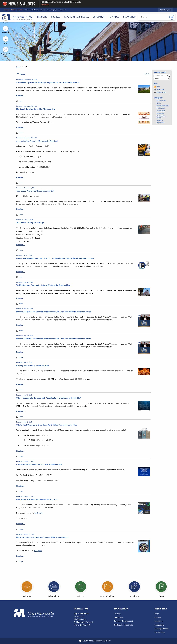
Task: Click the Martinsville logo in the header
Action: [x=17, y=17]
